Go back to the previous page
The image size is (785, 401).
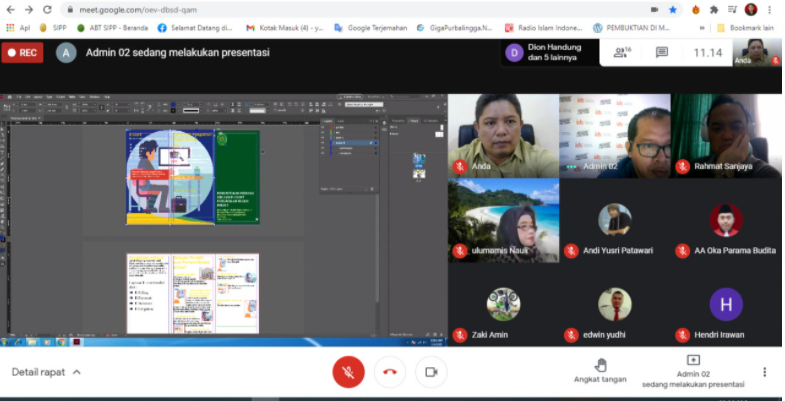10,9
